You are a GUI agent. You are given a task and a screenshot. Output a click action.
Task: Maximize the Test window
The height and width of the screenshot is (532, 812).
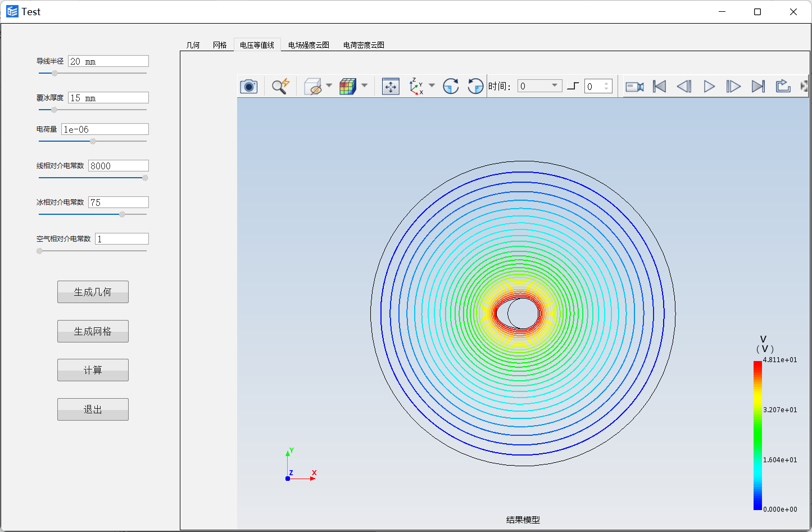click(x=757, y=12)
